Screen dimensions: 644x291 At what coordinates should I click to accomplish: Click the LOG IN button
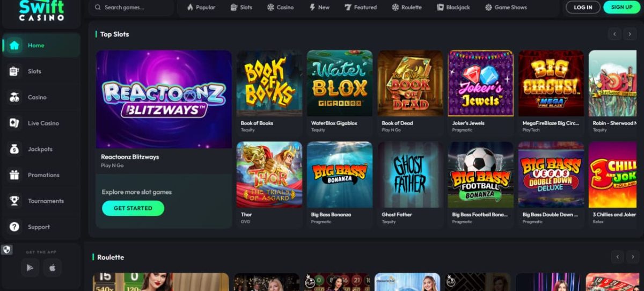(583, 7)
